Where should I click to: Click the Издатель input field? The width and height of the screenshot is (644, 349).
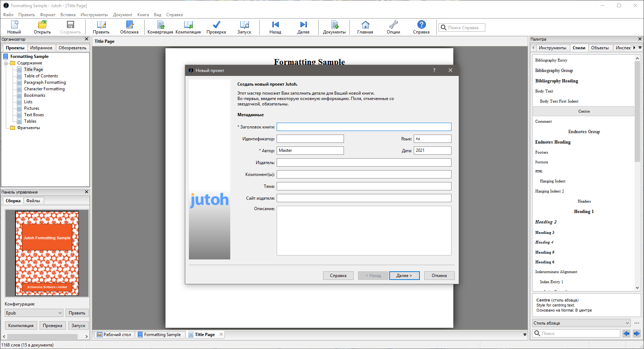click(364, 163)
